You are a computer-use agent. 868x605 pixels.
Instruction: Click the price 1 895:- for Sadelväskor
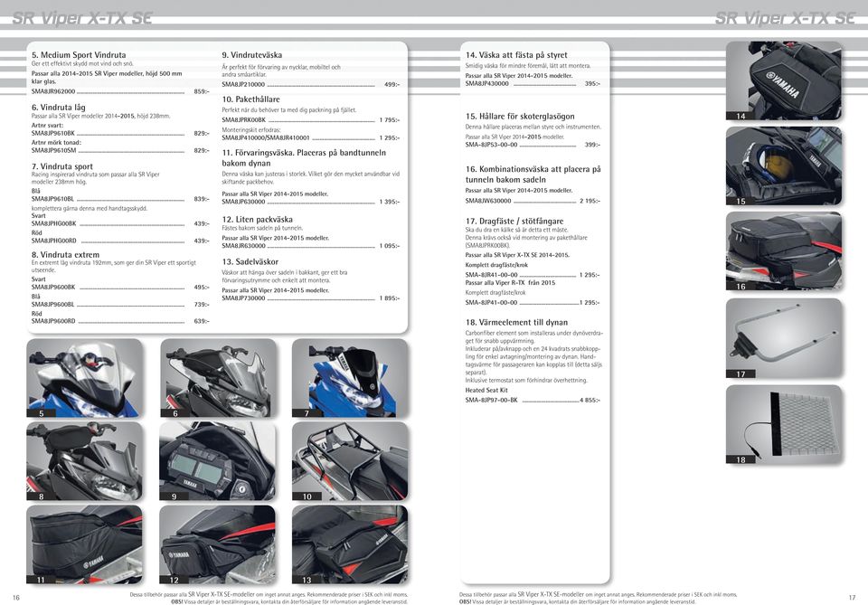coord(389,298)
